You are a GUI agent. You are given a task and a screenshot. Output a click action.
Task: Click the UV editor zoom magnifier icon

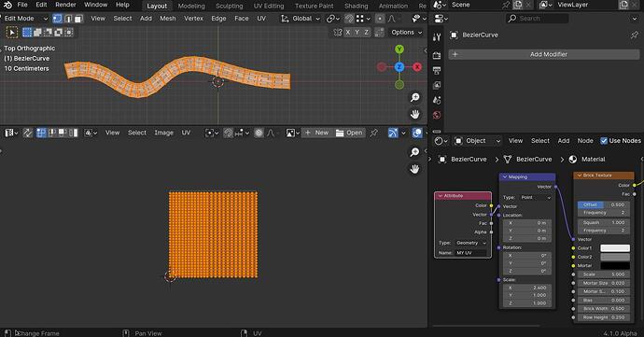click(x=414, y=152)
